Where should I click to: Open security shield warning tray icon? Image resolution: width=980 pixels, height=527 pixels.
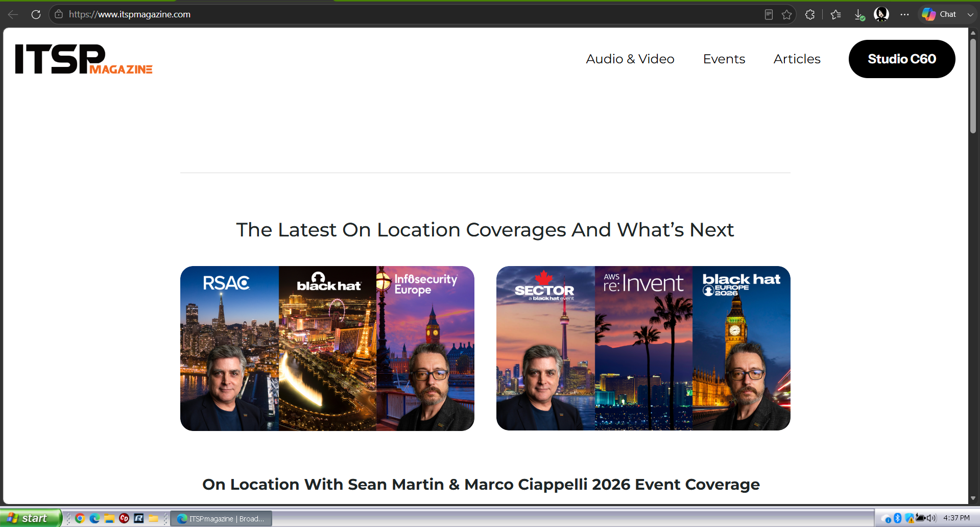[x=909, y=518]
